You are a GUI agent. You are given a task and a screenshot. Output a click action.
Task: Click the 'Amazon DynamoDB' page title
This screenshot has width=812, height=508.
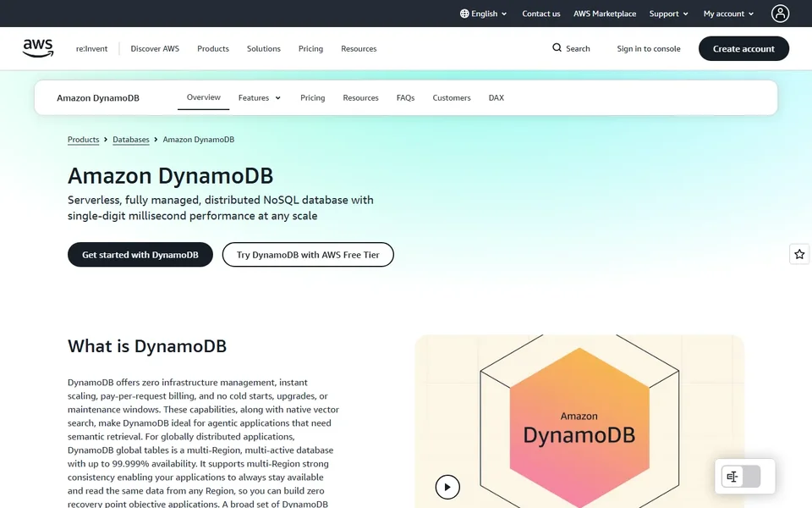pos(170,176)
